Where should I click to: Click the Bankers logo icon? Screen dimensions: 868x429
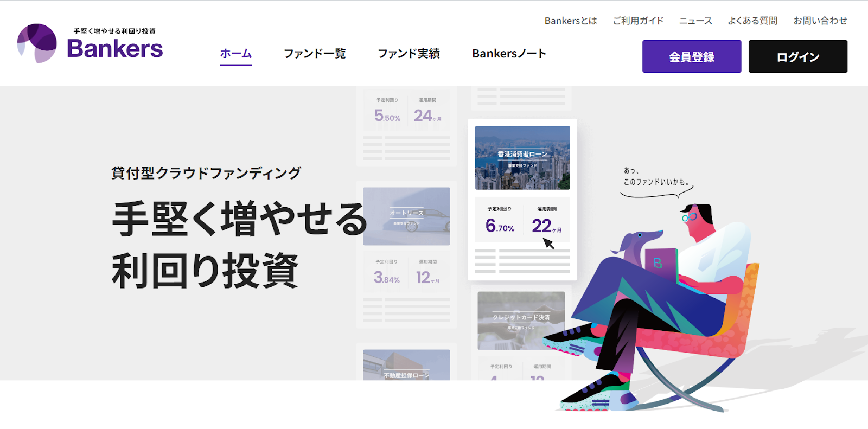37,43
